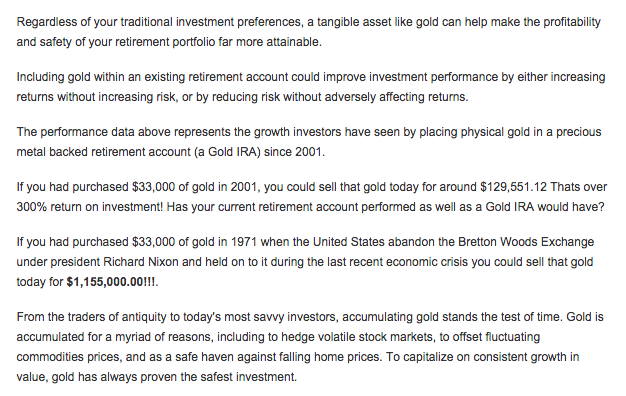626x396 pixels.
Task: Click the phrase 'without adversely affecting returns'
Action: [375, 97]
